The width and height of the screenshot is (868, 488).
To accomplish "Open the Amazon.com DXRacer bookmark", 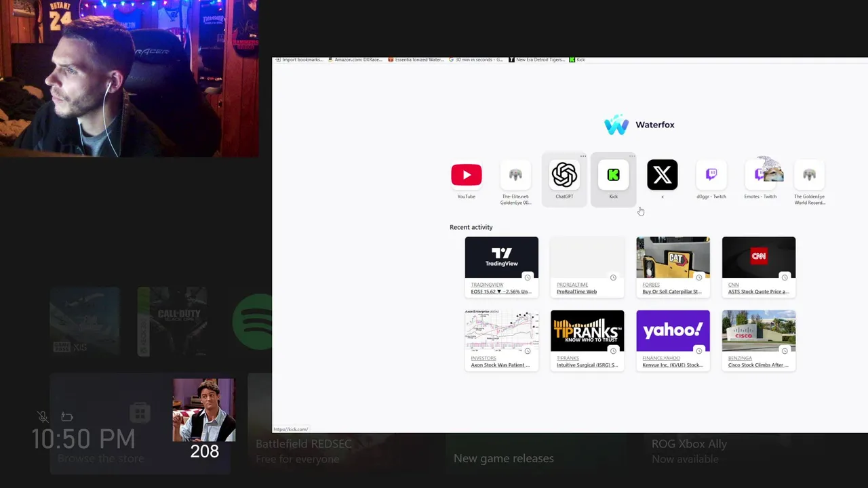I will (x=356, y=60).
